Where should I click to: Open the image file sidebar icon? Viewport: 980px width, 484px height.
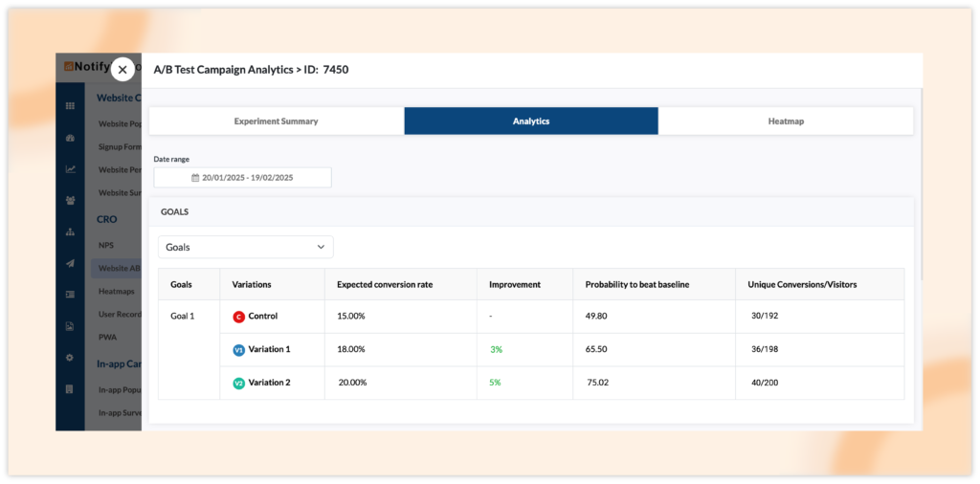pyautogui.click(x=70, y=326)
